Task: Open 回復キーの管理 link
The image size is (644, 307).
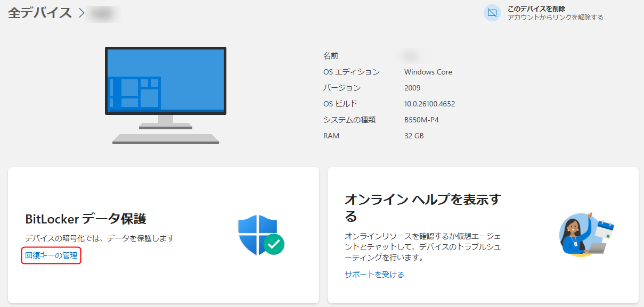Action: 51,256
